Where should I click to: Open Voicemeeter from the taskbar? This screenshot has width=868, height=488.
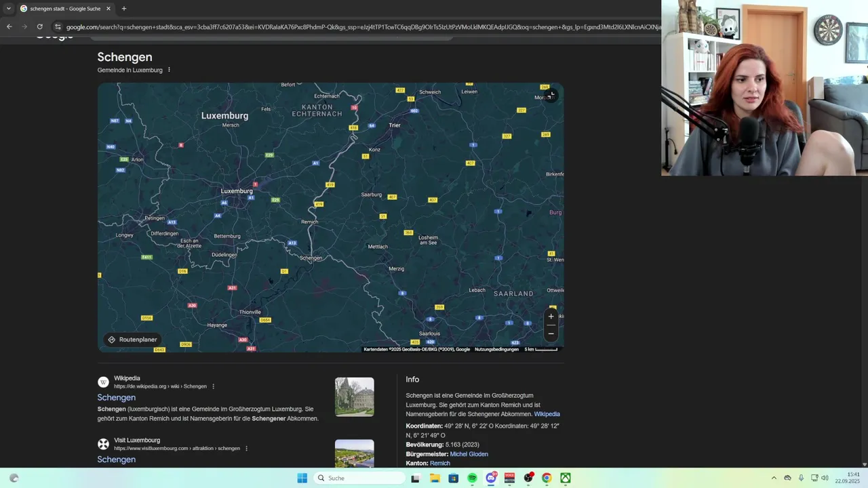[509, 478]
